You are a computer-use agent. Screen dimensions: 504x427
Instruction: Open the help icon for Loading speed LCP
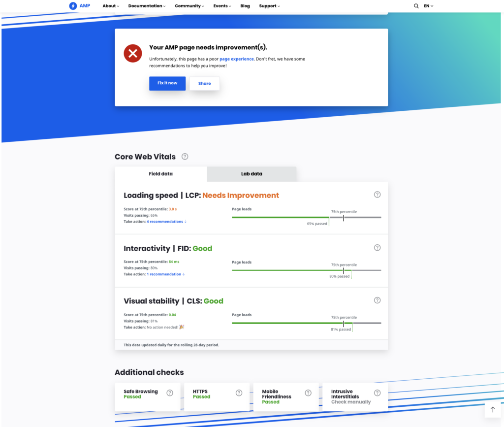[378, 195]
